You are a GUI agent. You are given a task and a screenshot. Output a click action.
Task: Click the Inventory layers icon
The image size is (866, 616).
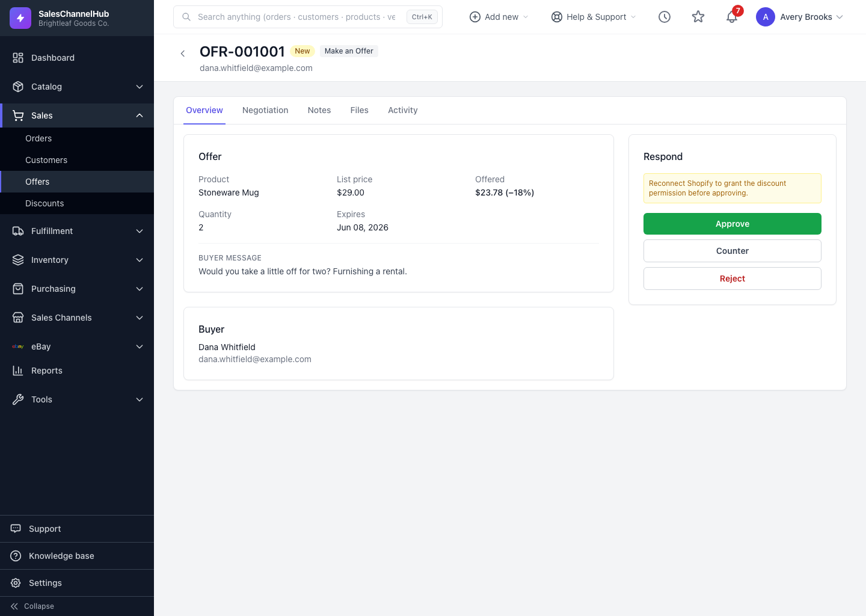18,260
